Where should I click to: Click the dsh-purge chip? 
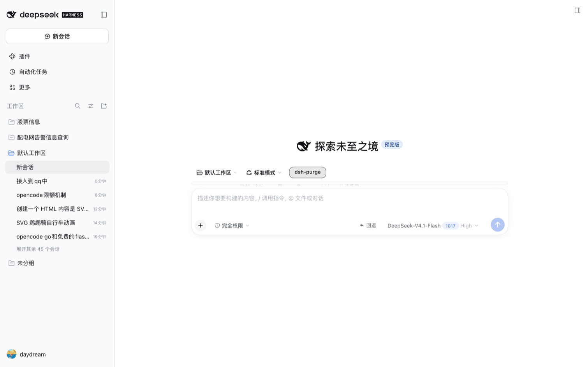coord(308,172)
